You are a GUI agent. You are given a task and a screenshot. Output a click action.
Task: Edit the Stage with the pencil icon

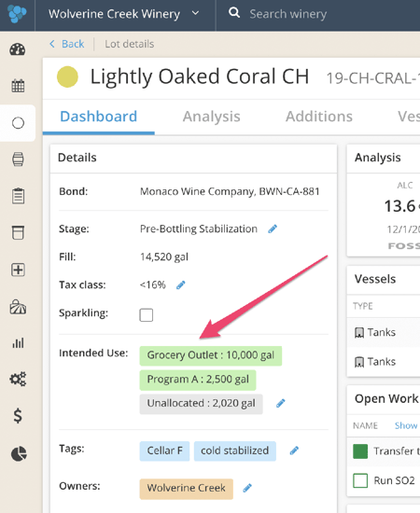coord(273,229)
